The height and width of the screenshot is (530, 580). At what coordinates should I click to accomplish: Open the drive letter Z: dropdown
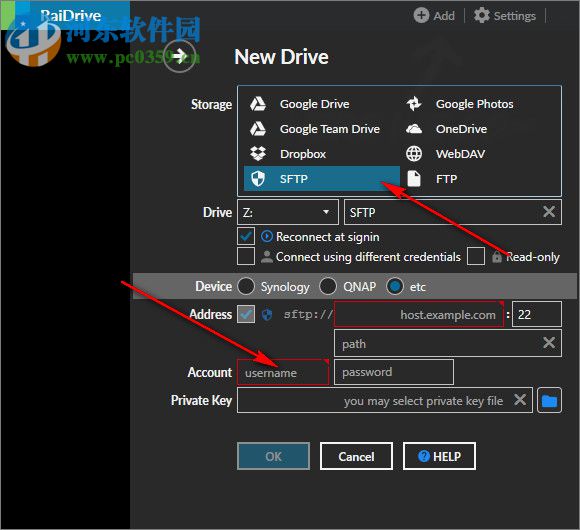point(288,212)
